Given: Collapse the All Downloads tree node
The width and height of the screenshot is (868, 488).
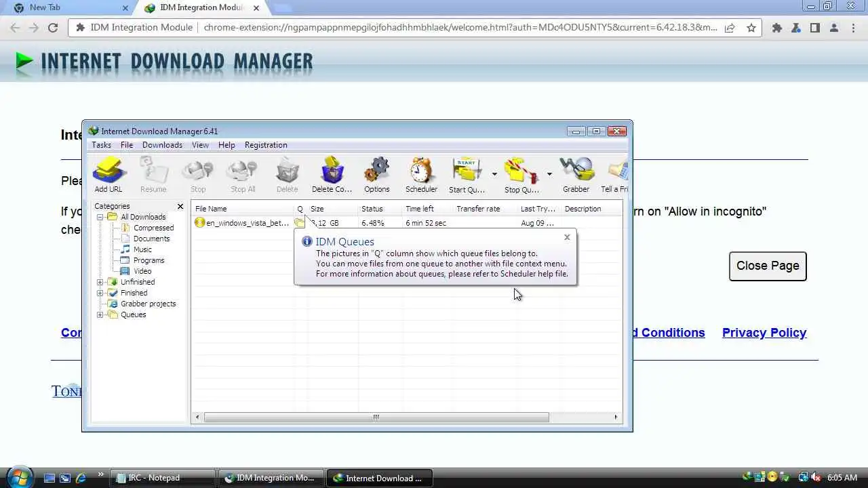Looking at the screenshot, I should (x=100, y=217).
